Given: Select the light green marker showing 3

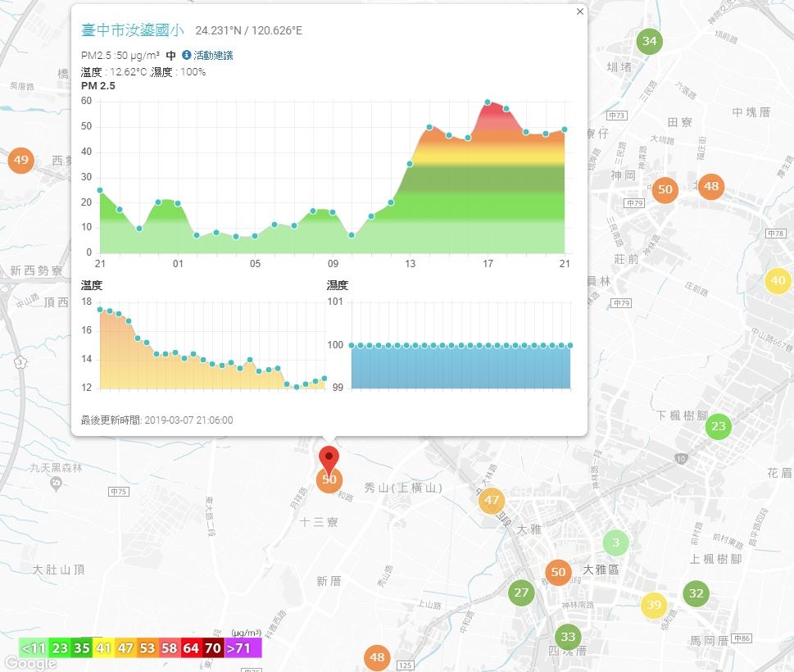Looking at the screenshot, I should (x=615, y=543).
